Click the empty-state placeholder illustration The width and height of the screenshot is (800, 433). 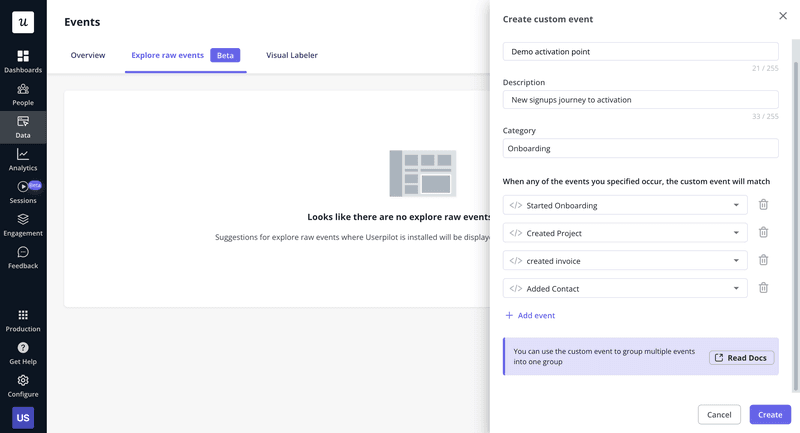pos(422,173)
